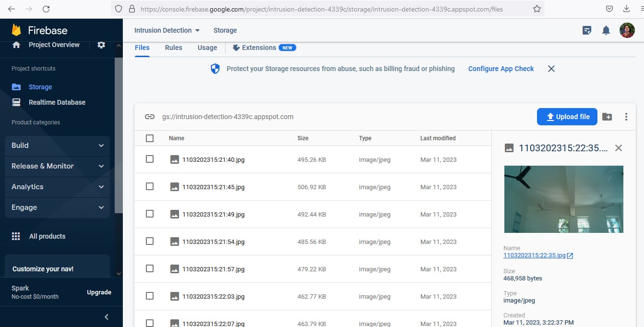This screenshot has height=327, width=644.
Task: Open the storage bucket more options menu
Action: [626, 117]
